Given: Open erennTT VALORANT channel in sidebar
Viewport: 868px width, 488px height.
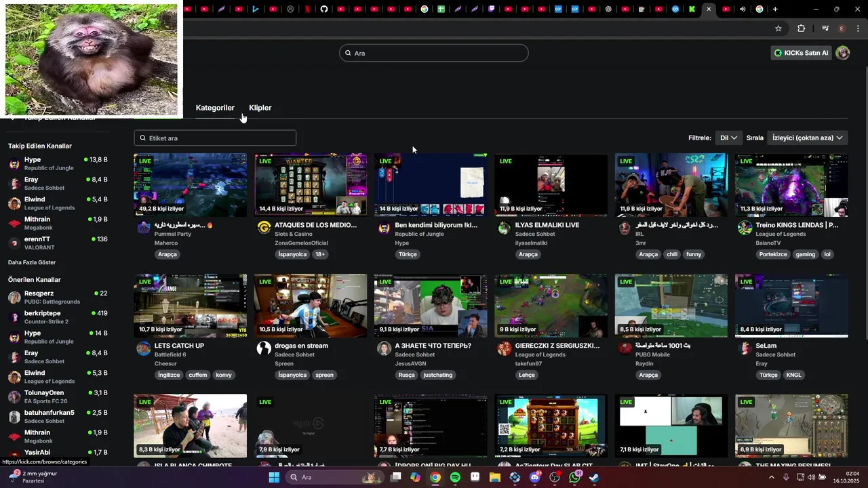Looking at the screenshot, I should pyautogui.click(x=58, y=243).
